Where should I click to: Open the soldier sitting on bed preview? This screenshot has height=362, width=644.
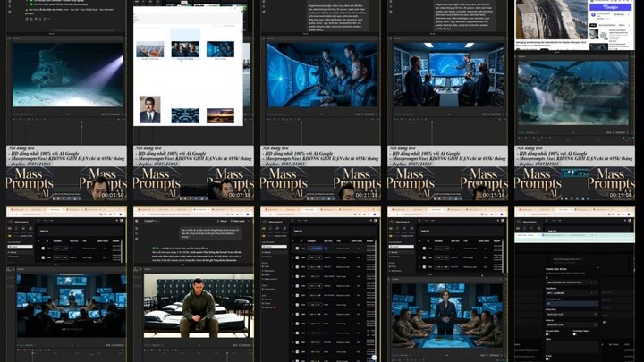tap(199, 306)
